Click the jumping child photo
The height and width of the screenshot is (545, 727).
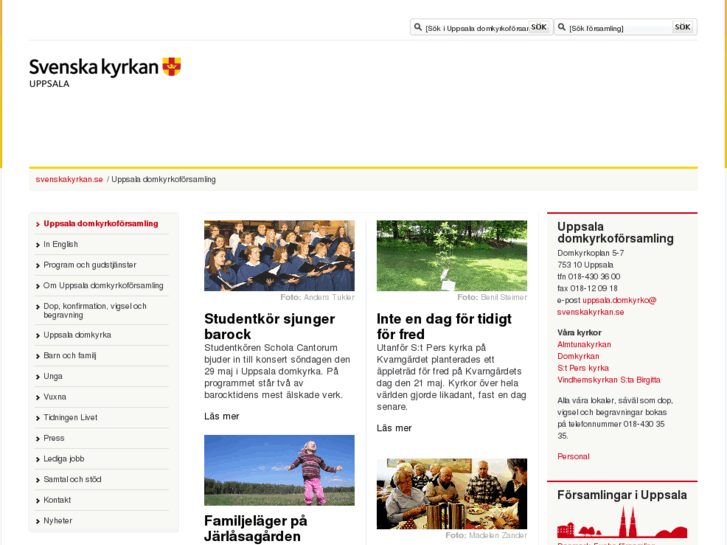[x=279, y=470]
